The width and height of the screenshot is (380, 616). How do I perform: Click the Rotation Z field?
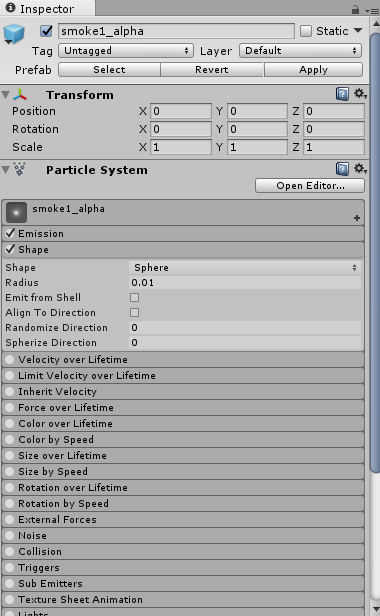pyautogui.click(x=334, y=129)
